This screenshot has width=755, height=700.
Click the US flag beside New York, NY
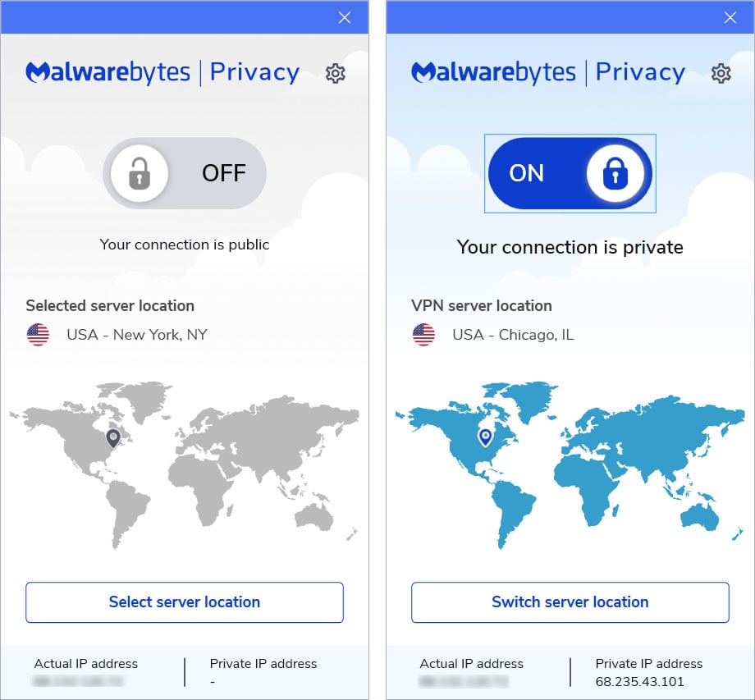(x=38, y=335)
